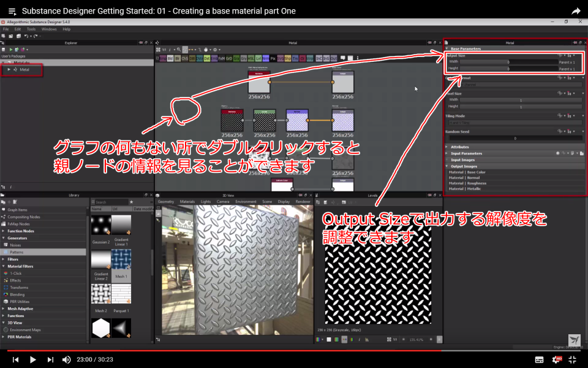588x368 pixels.
Task: Open the Help menu
Action: click(66, 29)
